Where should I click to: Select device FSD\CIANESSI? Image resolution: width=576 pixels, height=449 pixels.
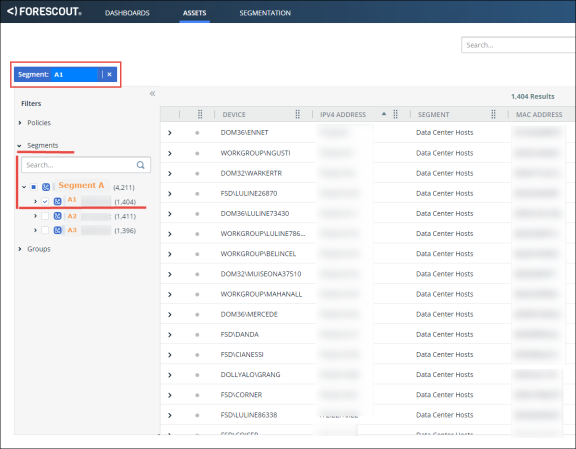click(242, 355)
